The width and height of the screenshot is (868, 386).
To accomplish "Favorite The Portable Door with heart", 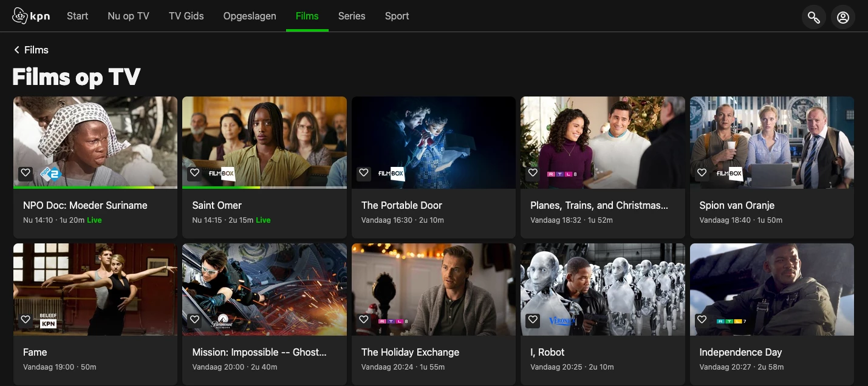I will coord(364,173).
